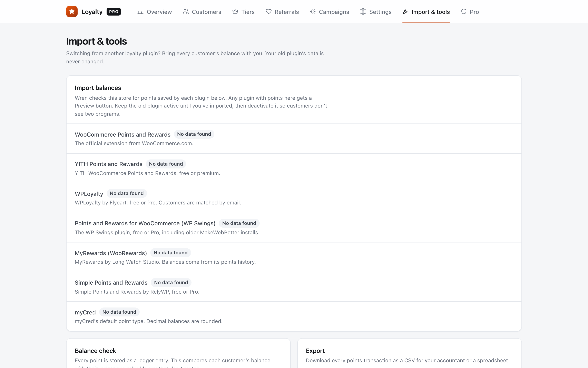This screenshot has width=588, height=368.
Task: Click 'Download every points transaction as a CSV' text
Action: [408, 360]
